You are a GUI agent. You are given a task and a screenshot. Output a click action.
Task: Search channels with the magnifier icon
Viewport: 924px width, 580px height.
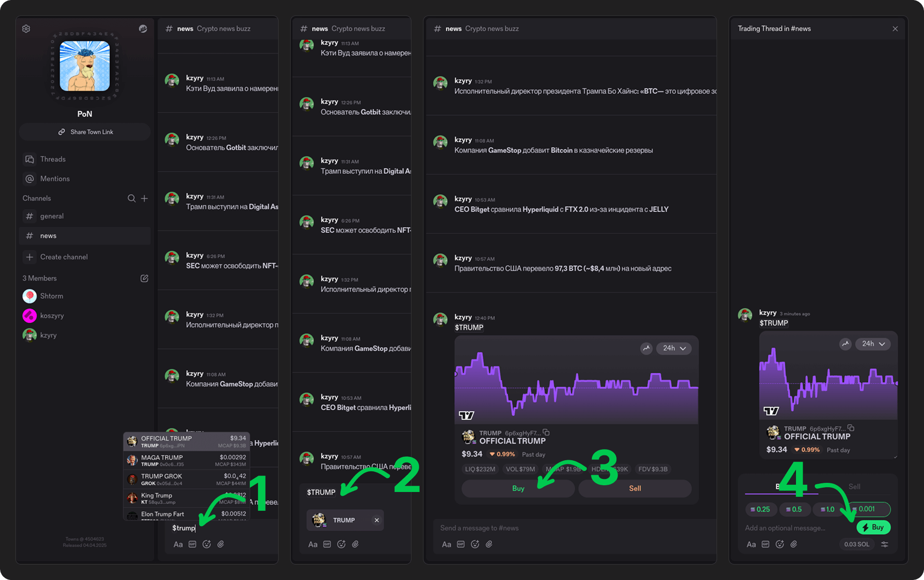(131, 198)
